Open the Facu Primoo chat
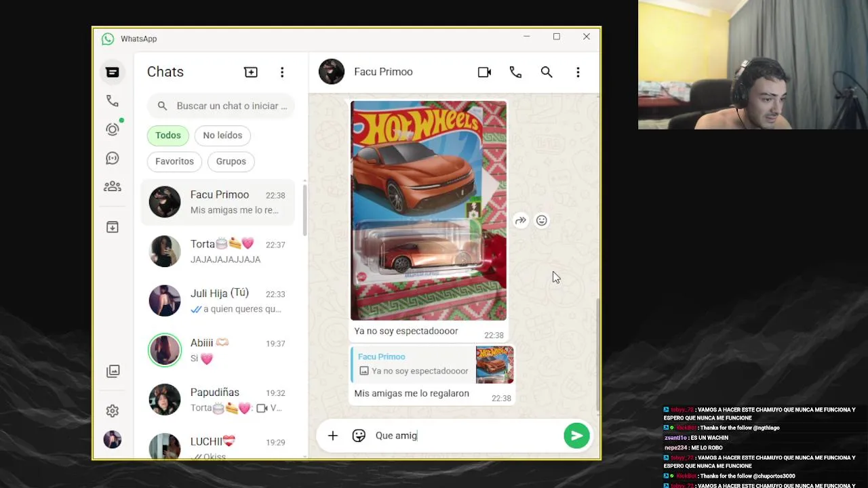This screenshot has width=868, height=488. point(218,202)
